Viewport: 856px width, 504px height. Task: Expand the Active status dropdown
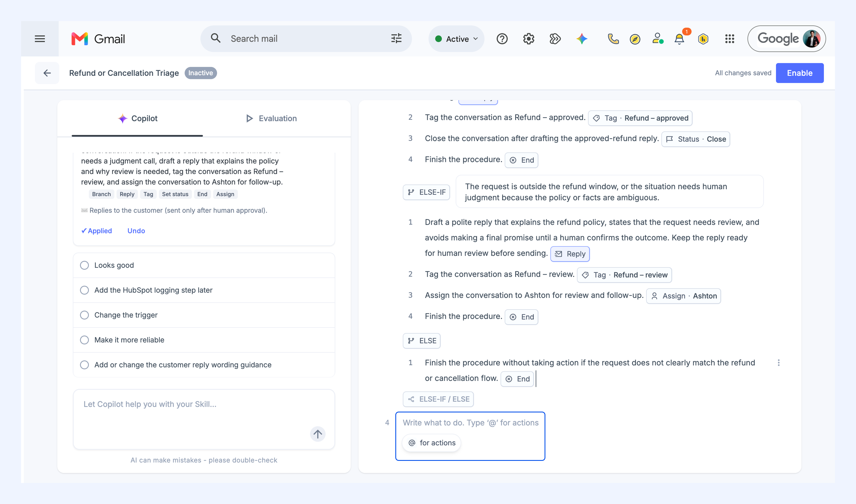tap(457, 39)
